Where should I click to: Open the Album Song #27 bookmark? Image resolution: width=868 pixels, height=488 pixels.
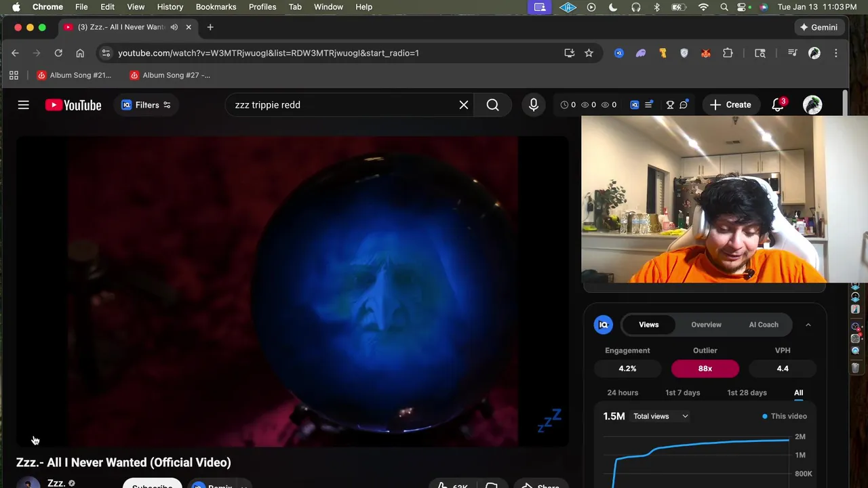click(x=170, y=75)
